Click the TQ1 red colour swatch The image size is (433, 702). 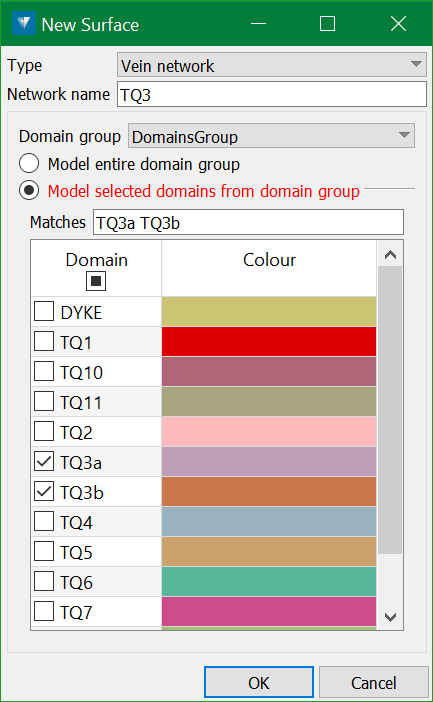(x=269, y=342)
